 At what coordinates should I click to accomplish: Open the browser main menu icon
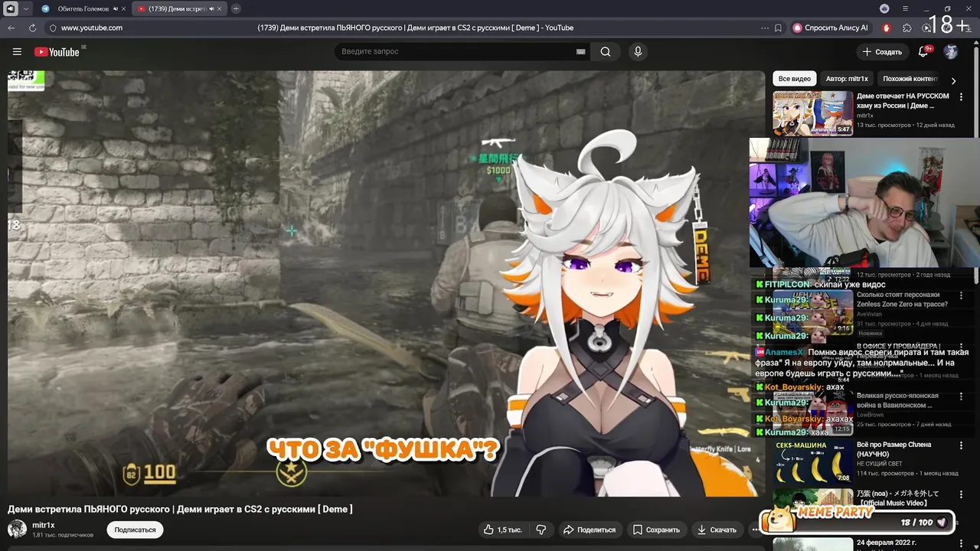coord(906,8)
